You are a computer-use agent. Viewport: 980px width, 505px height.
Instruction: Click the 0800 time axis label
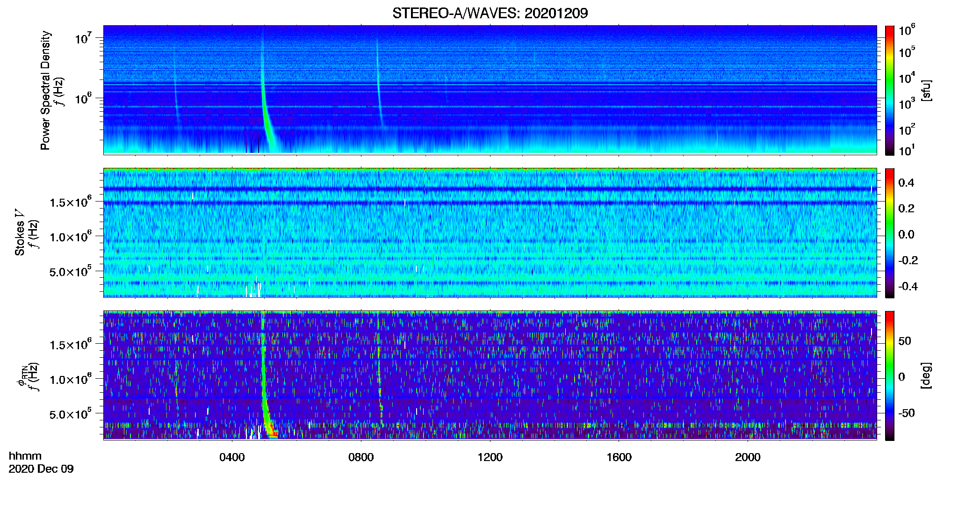coord(361,457)
